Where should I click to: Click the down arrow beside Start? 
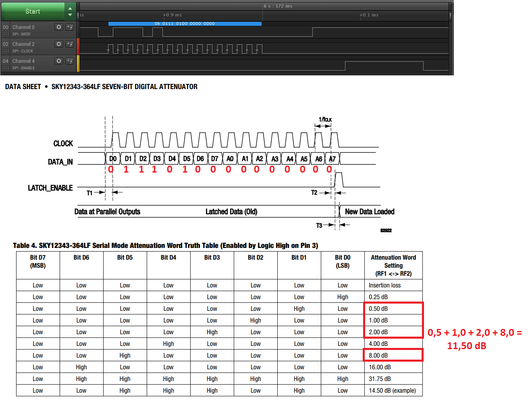70,15
